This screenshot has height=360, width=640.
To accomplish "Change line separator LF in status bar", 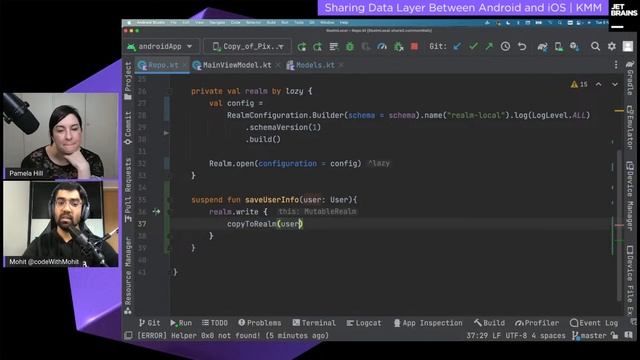I will (x=496, y=336).
